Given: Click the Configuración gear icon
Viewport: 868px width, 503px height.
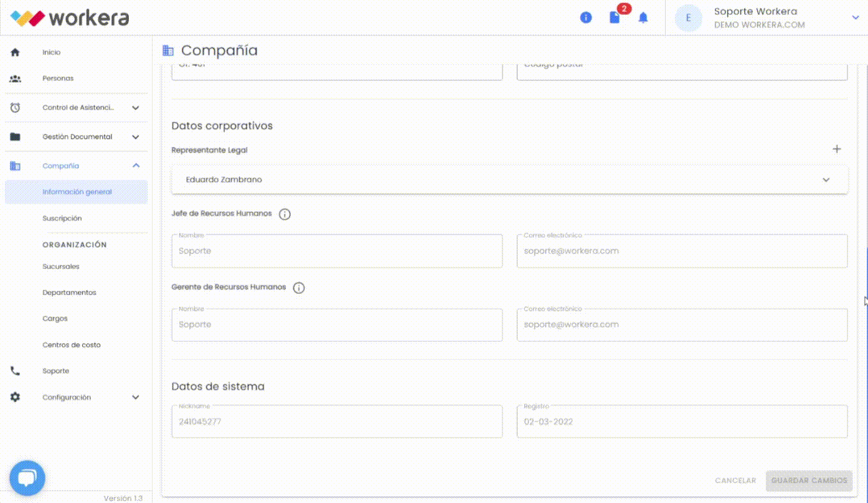Looking at the screenshot, I should pyautogui.click(x=16, y=397).
